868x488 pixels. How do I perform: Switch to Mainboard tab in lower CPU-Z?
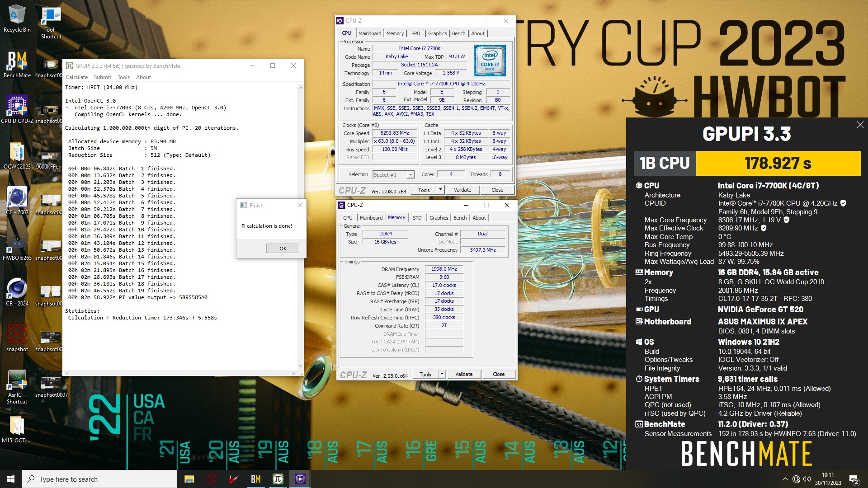click(371, 218)
